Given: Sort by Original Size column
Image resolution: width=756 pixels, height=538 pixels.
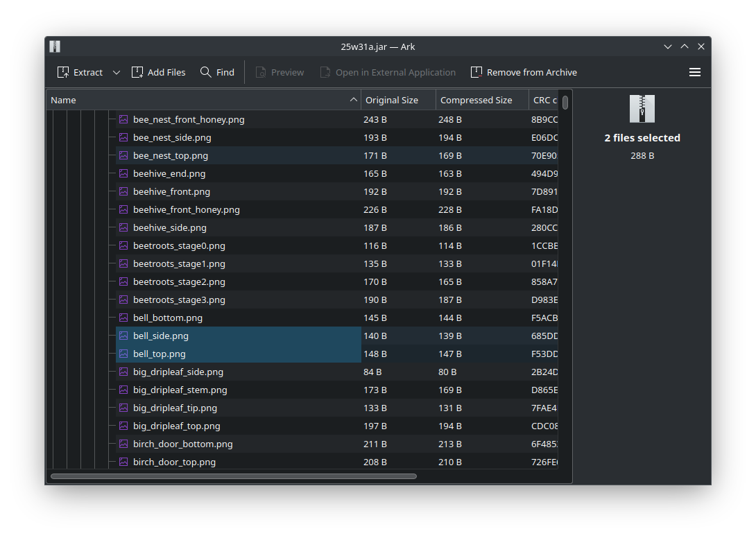Looking at the screenshot, I should (392, 100).
